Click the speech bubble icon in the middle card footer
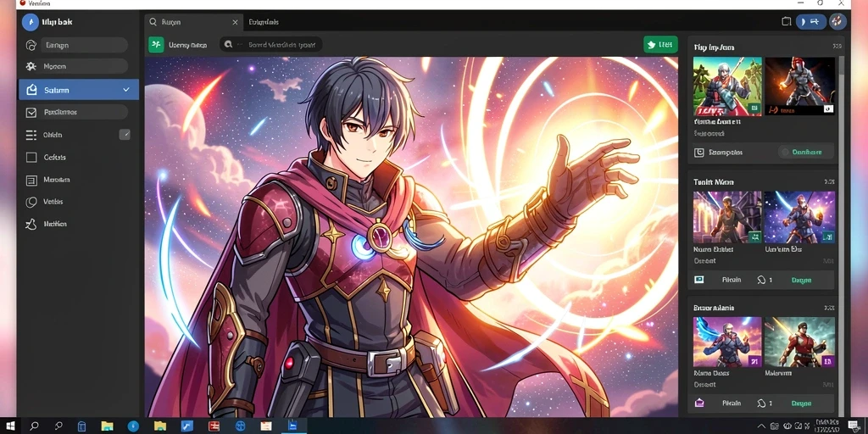Image resolution: width=868 pixels, height=434 pixels. (760, 280)
